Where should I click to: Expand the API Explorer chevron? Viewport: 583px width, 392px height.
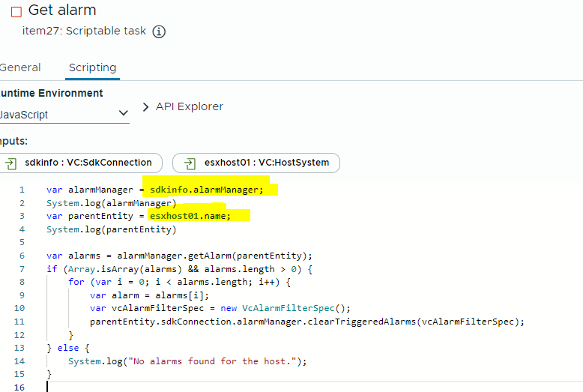pos(145,107)
